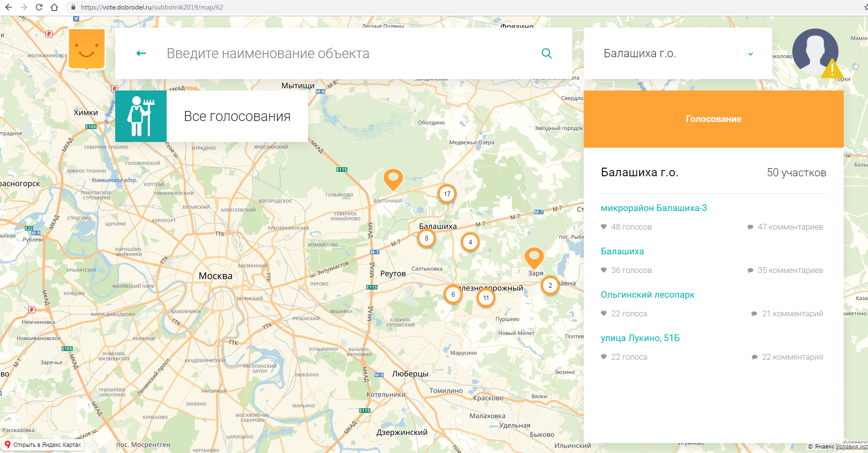Screen dimensions: 868x453
Task: Focus the object name search field
Action: pyautogui.click(x=348, y=53)
